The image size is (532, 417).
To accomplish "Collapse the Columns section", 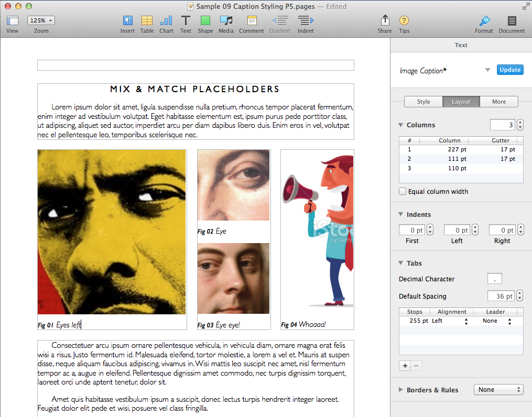I will pos(401,125).
